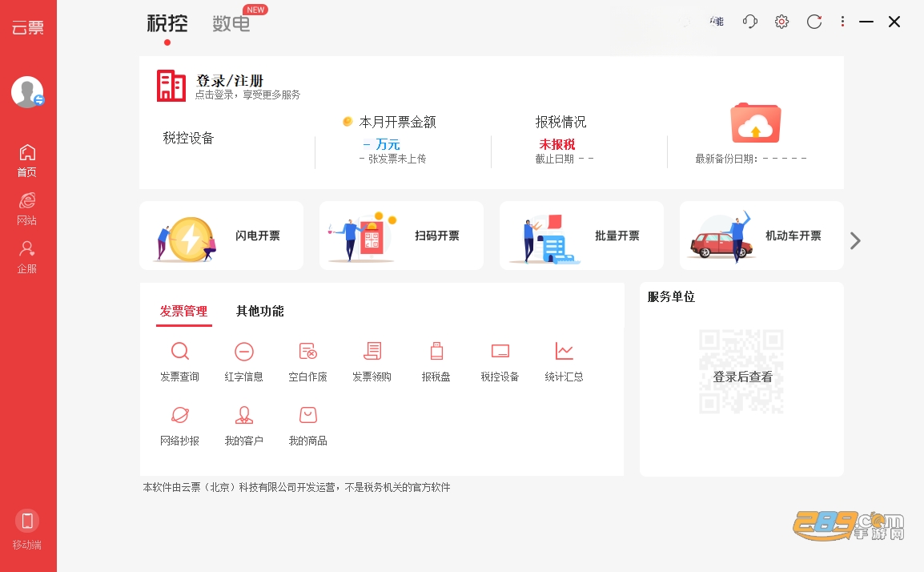The height and width of the screenshot is (572, 924).
Task: Click the user avatar in sidebar
Action: tap(27, 92)
